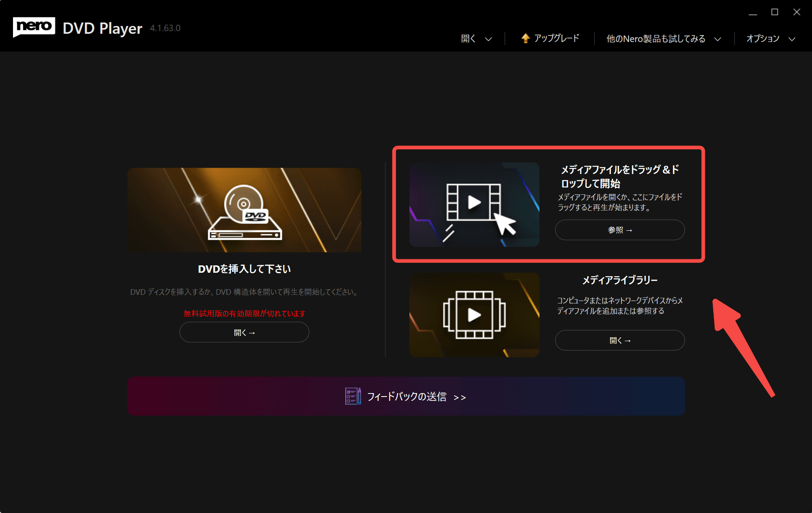812x513 pixels.
Task: Click the メディアライブラリー heading
Action: tap(620, 280)
